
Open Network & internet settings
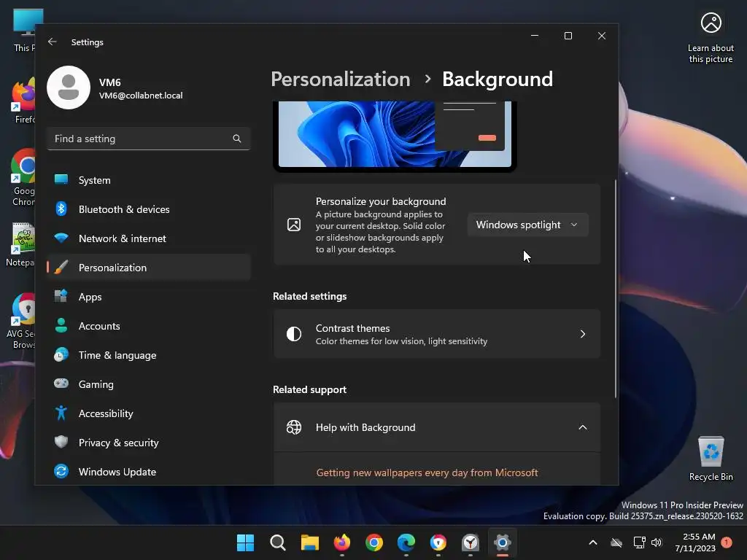point(149,238)
